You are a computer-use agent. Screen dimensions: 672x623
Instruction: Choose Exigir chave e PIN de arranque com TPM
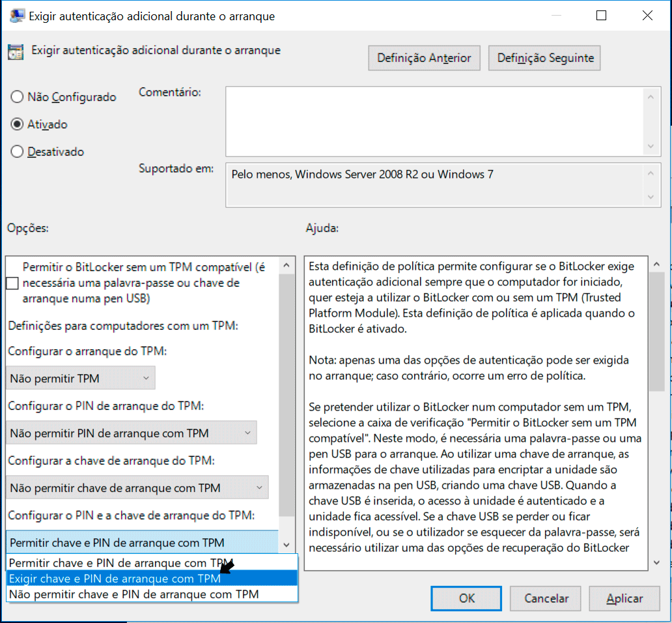[x=152, y=579]
